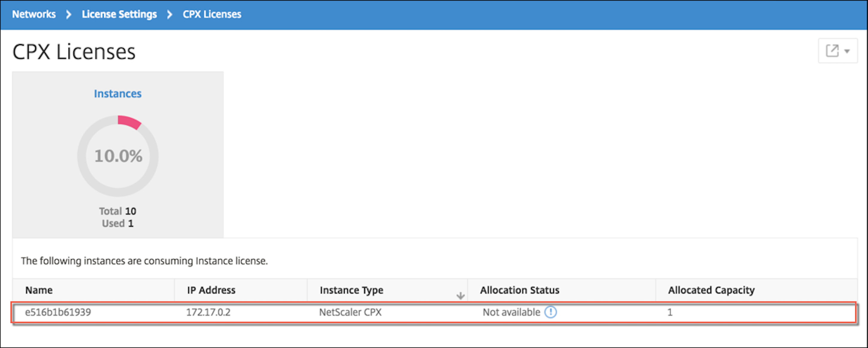This screenshot has width=868, height=348.
Task: Open the export dropdown arrow
Action: 847,51
